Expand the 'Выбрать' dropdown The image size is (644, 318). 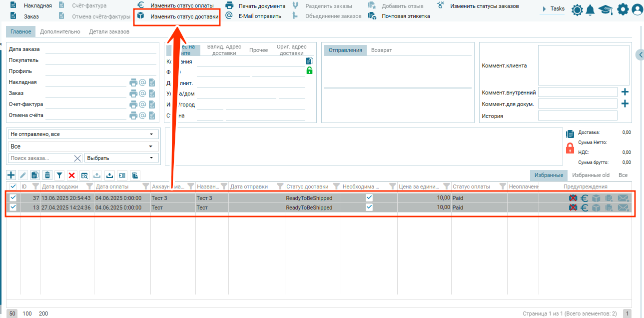[x=121, y=158]
